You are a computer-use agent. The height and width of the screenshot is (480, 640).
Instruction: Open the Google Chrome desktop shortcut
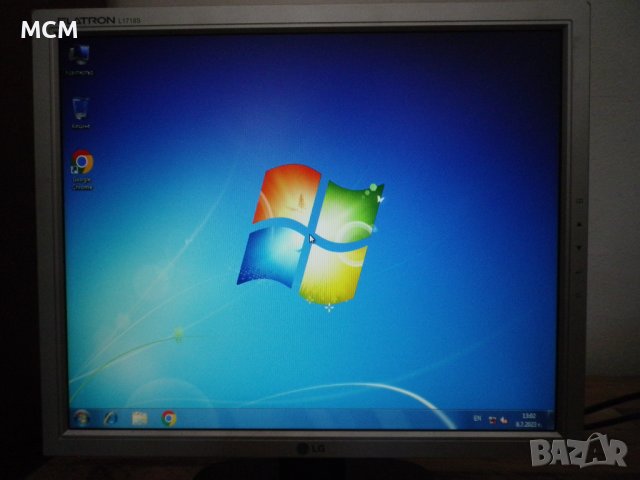tap(82, 162)
